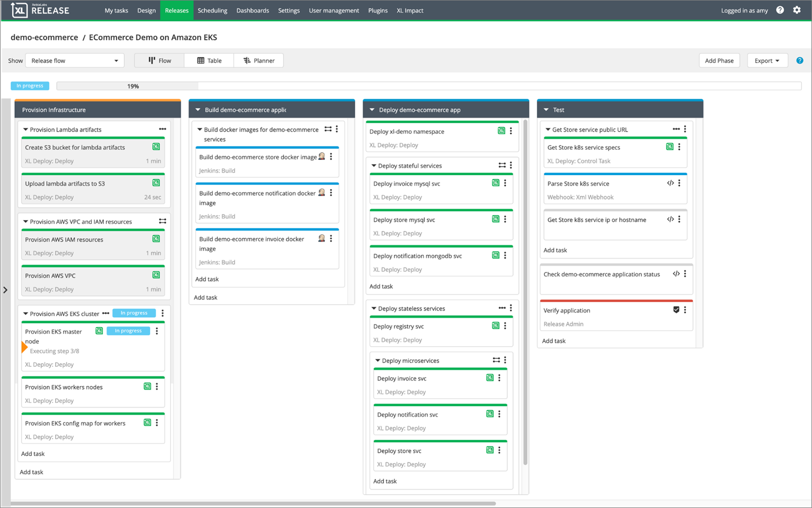This screenshot has width=812, height=508.
Task: Open the Export dropdown
Action: (766, 61)
